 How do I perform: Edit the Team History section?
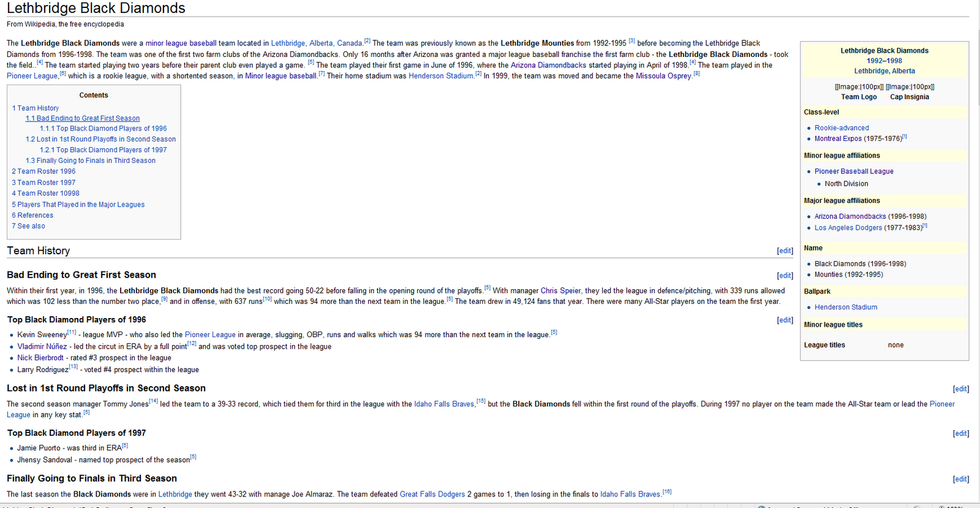785,251
